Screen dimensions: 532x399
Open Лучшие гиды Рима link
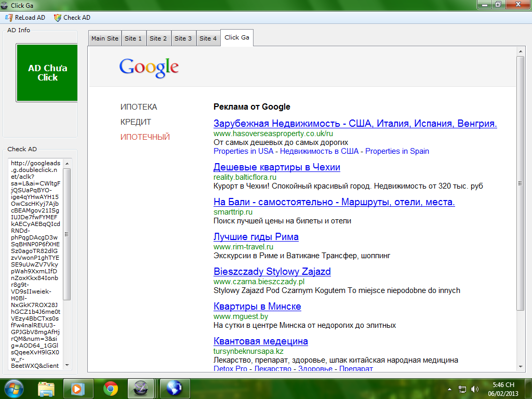pos(256,237)
